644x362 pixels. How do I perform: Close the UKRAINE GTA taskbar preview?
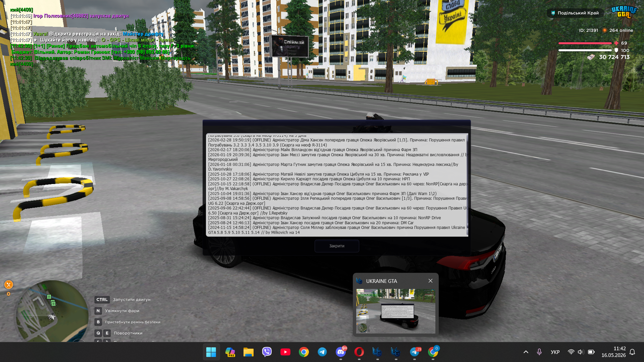(x=430, y=281)
